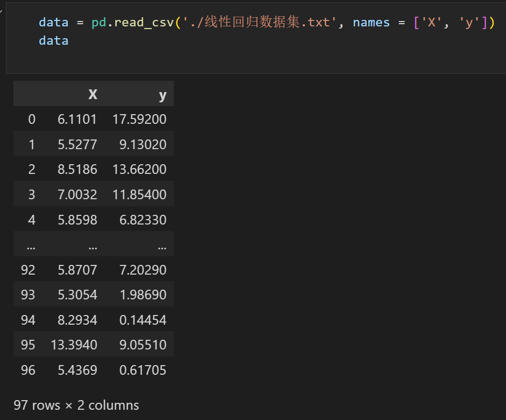Click row index 1 of the dataframe
Screen dimensions: 506x420
click(x=32, y=144)
